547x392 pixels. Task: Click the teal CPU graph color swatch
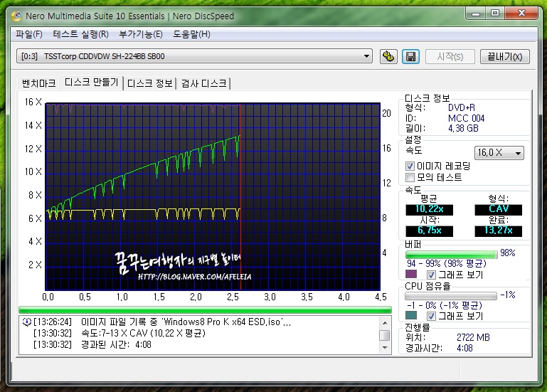(x=411, y=315)
